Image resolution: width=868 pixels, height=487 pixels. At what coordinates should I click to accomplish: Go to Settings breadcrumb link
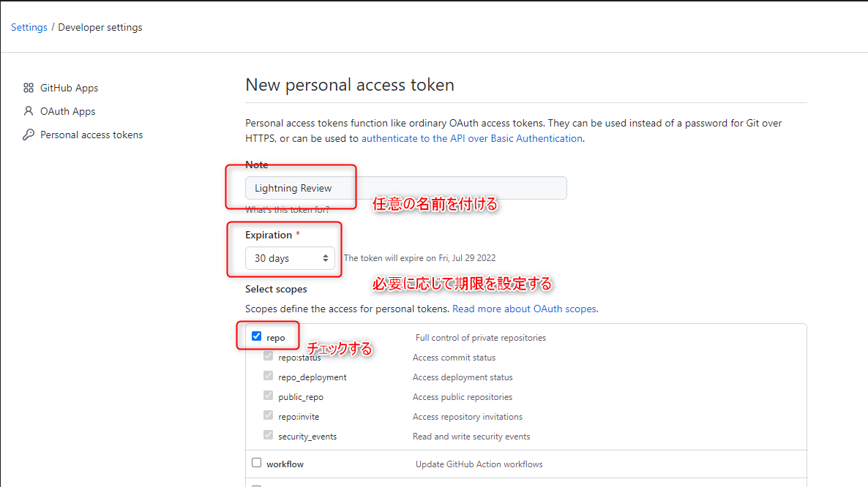[29, 27]
